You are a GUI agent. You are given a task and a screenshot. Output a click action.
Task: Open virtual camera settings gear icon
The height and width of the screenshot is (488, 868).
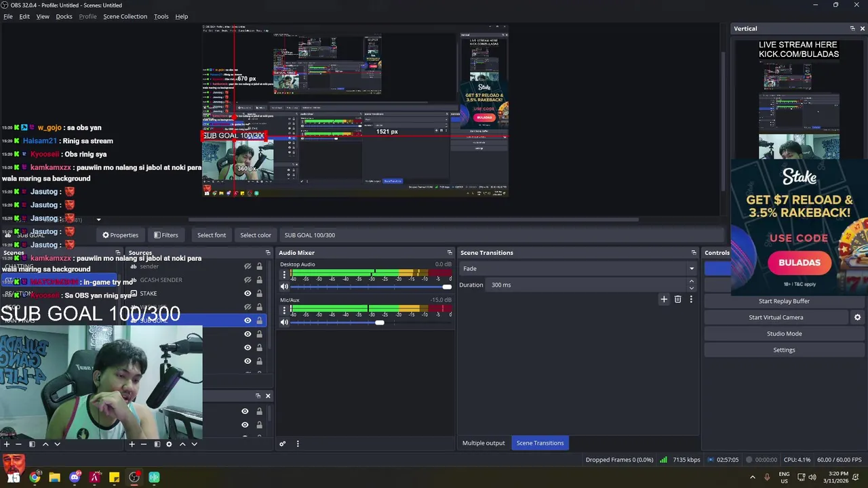pos(857,317)
